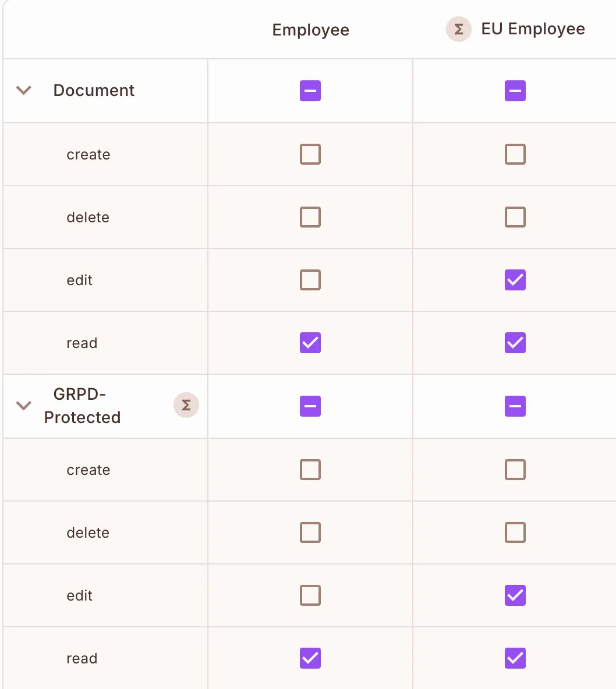Enable Document create for Employee
616x689 pixels.
[x=310, y=154]
